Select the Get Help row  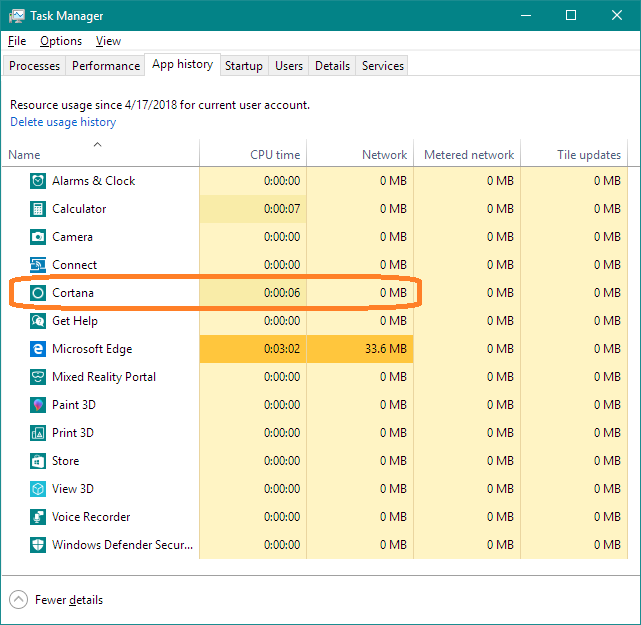tap(75, 321)
